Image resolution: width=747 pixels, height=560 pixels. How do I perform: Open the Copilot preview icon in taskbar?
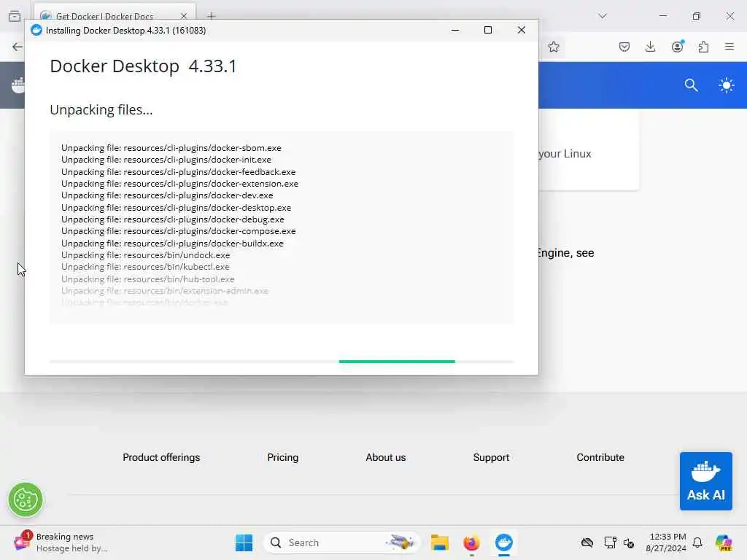[x=723, y=542]
